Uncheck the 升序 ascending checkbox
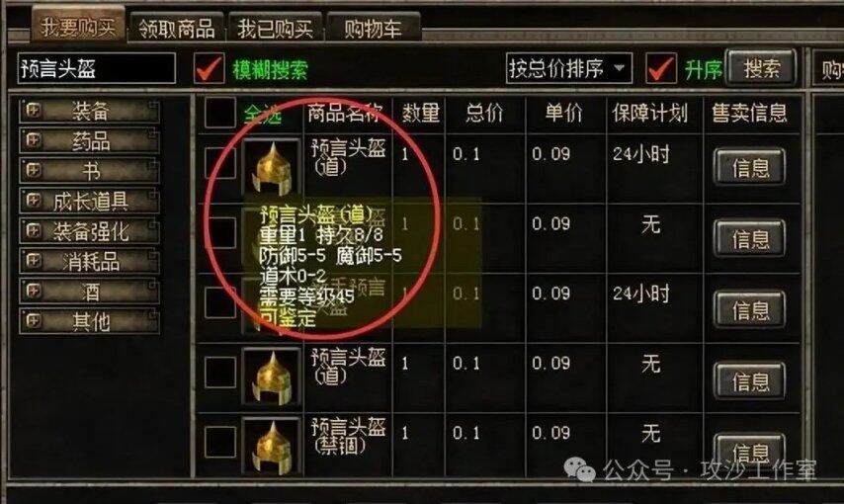Viewport: 844px width, 504px height. click(x=661, y=68)
